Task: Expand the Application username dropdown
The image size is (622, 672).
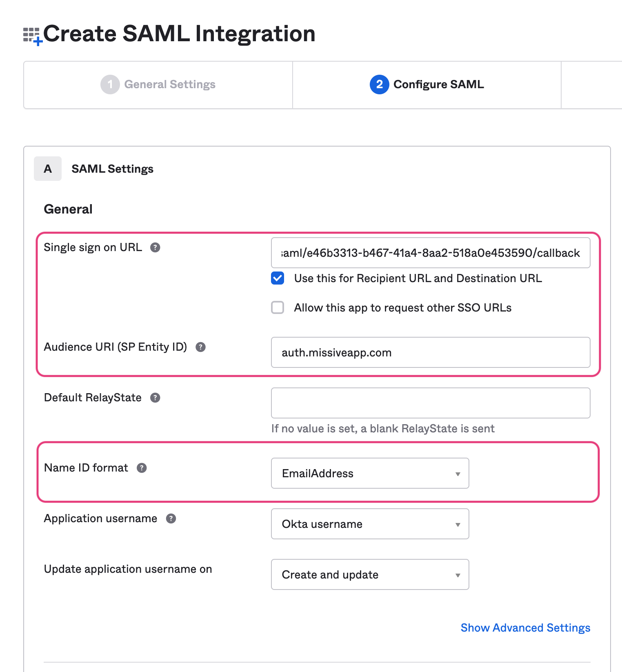Action: pyautogui.click(x=370, y=524)
